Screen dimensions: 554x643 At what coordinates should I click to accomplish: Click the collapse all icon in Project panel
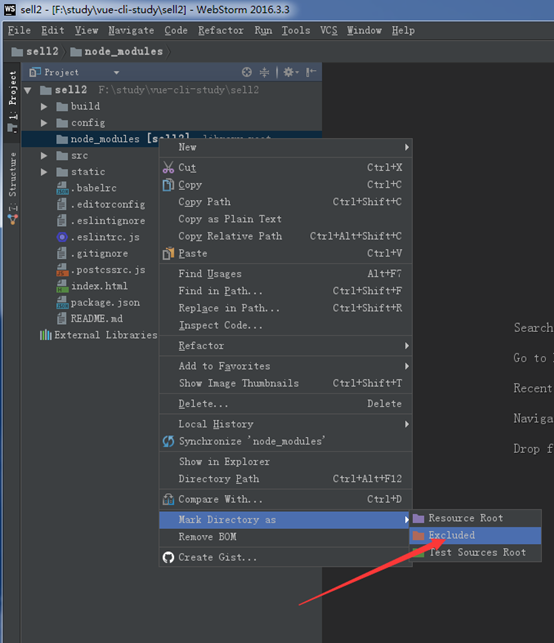pyautogui.click(x=264, y=72)
